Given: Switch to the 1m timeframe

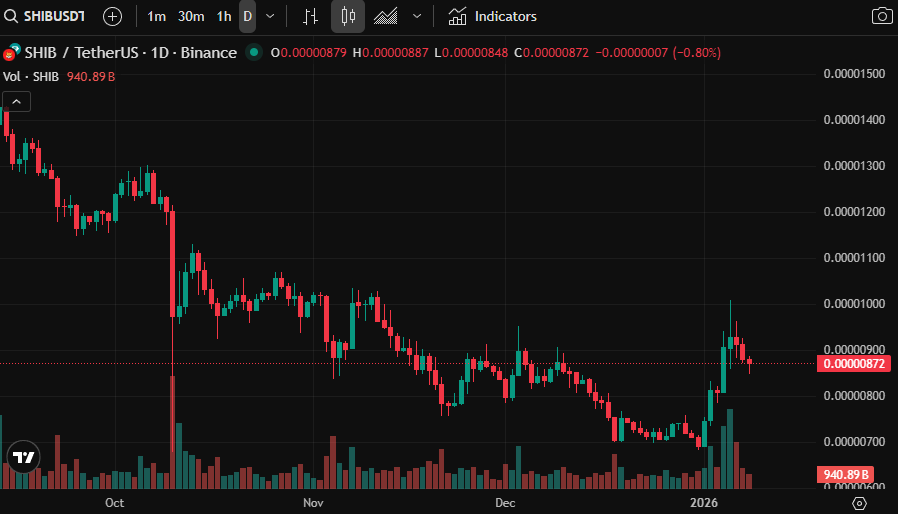Looking at the screenshot, I should click(157, 16).
